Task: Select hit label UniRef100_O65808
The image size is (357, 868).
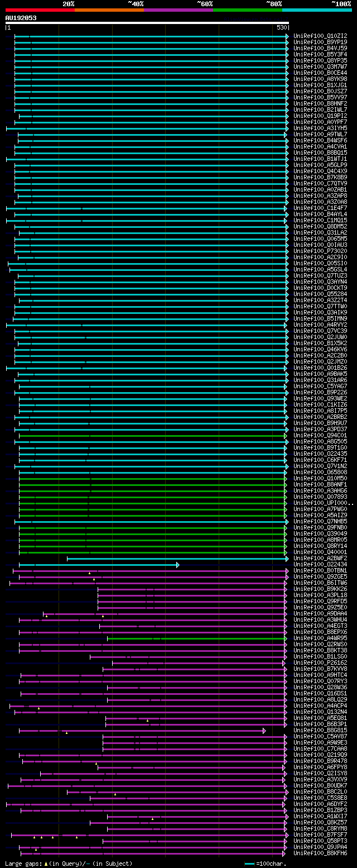Action: (x=320, y=472)
